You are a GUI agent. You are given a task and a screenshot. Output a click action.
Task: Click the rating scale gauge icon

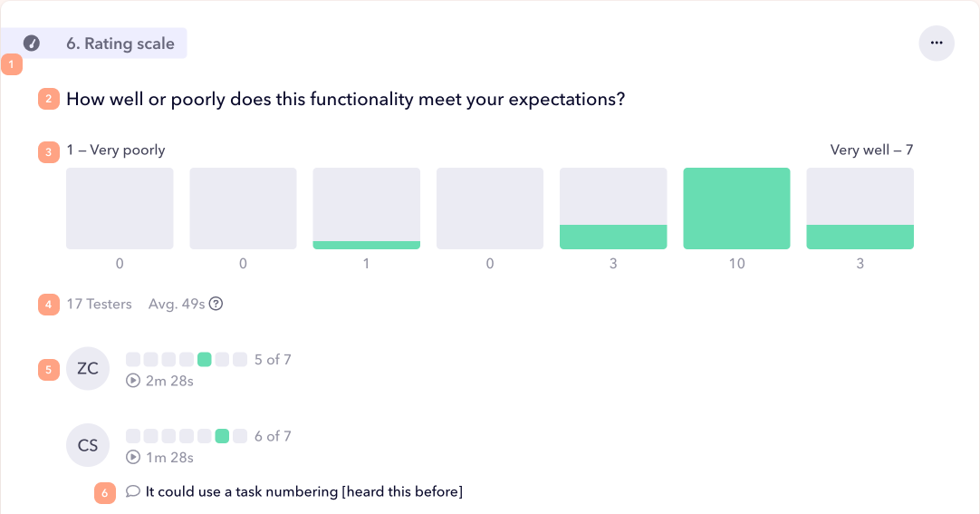(32, 44)
